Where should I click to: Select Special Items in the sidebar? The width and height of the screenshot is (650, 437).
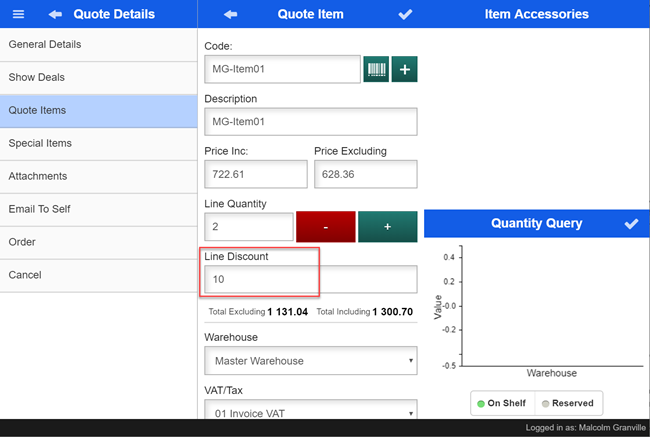[x=99, y=144]
